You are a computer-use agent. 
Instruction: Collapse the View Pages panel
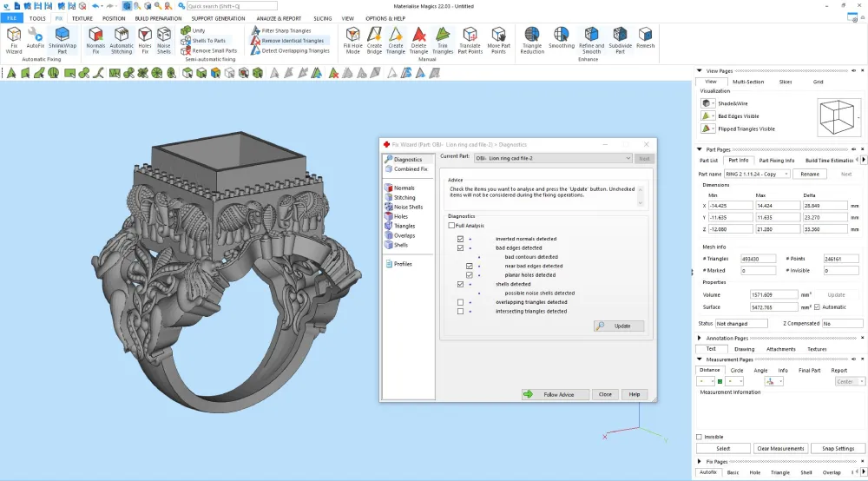click(699, 71)
